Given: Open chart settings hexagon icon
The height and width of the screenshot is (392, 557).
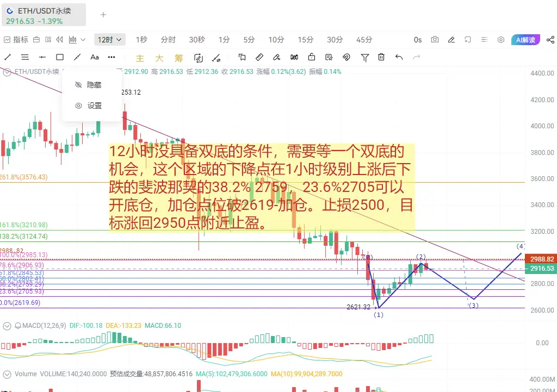Looking at the screenshot, I should click(501, 40).
